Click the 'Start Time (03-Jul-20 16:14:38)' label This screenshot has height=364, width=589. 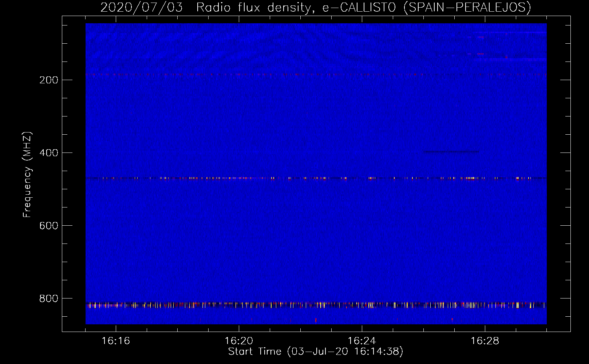[x=316, y=352]
